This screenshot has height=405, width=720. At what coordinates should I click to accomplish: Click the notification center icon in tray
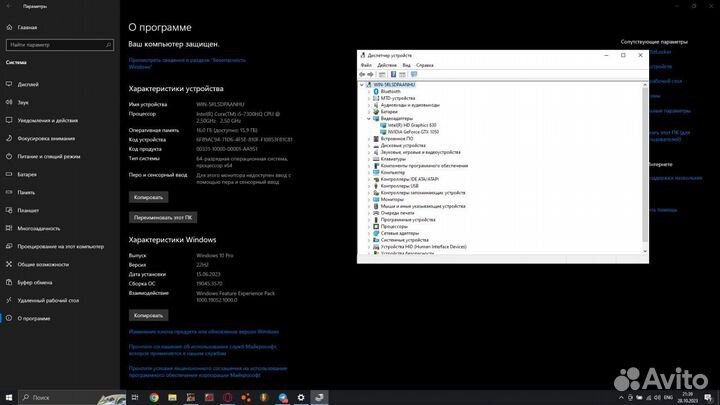coord(708,398)
